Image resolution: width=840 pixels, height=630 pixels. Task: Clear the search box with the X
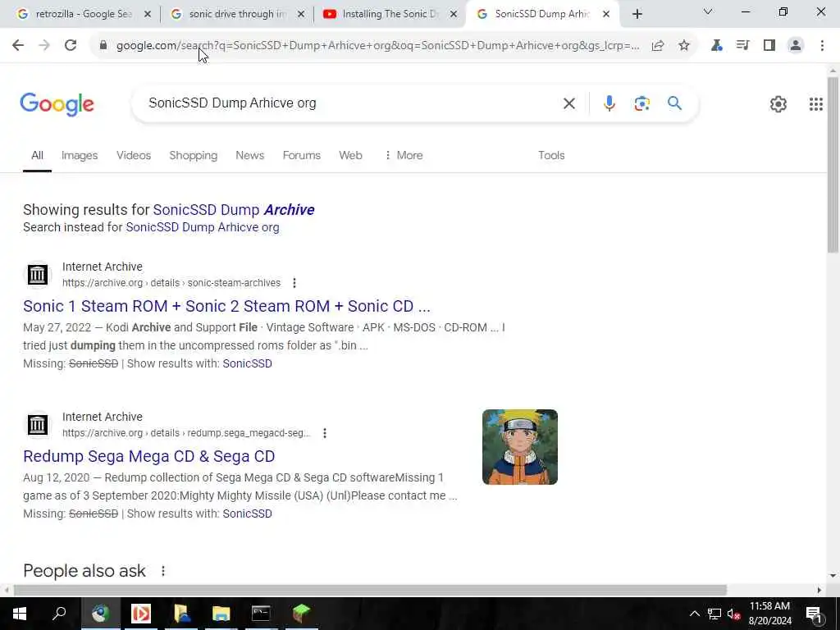569,103
